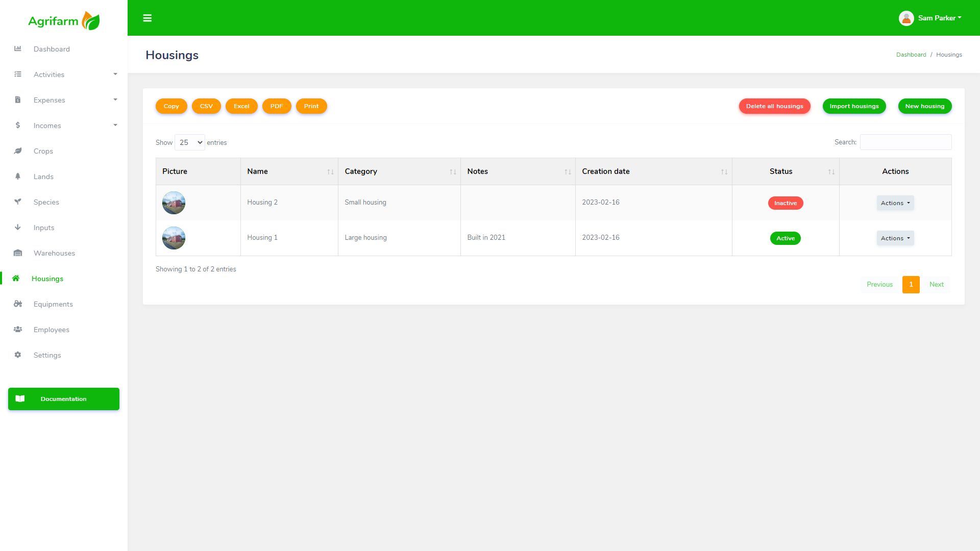980x551 pixels.
Task: Sort table by Status column arrows
Action: tap(831, 172)
